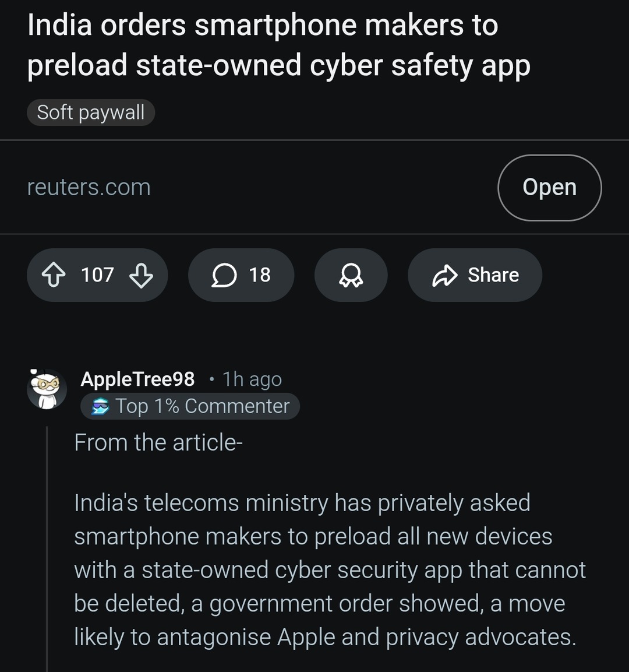Give an award to the post
629x672 pixels.
click(x=351, y=275)
